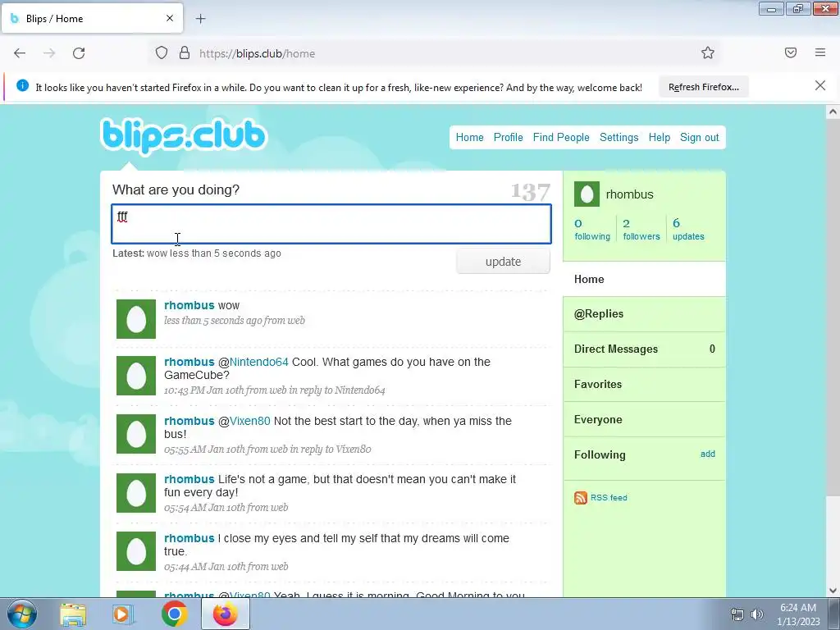Open Home in the top navigation
840x630 pixels.
click(470, 137)
